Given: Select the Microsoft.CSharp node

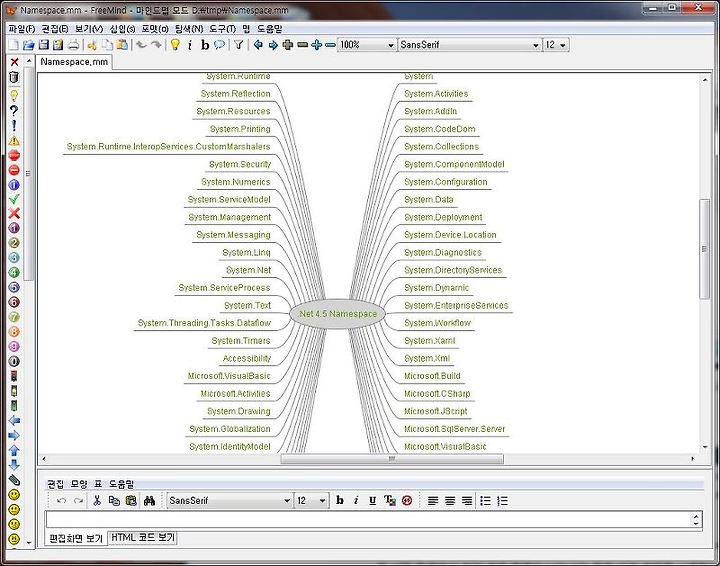Looking at the screenshot, I should click(x=437, y=393).
